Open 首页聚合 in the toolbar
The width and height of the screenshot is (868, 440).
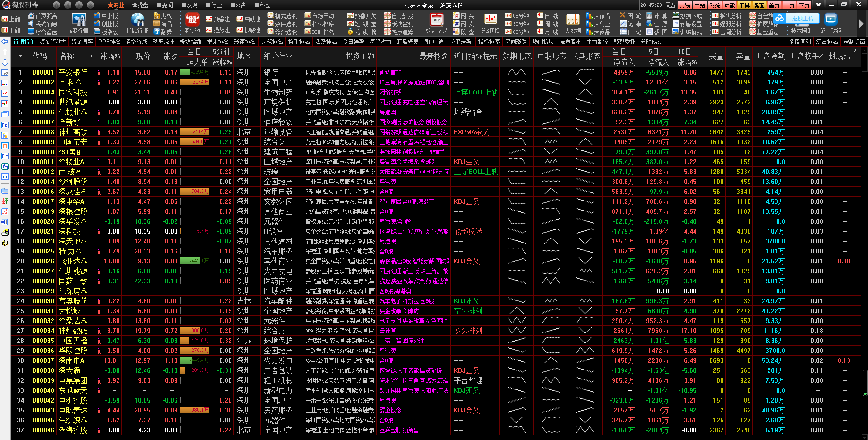(x=42, y=16)
